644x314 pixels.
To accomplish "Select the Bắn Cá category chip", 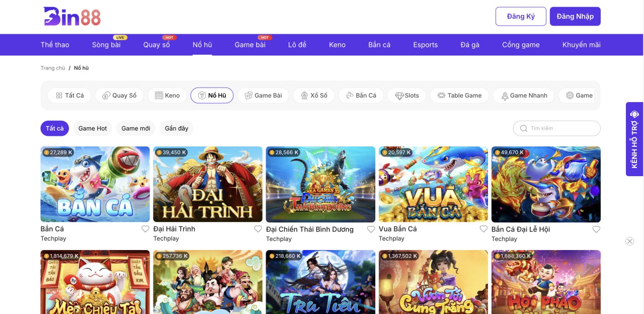I will (x=361, y=95).
